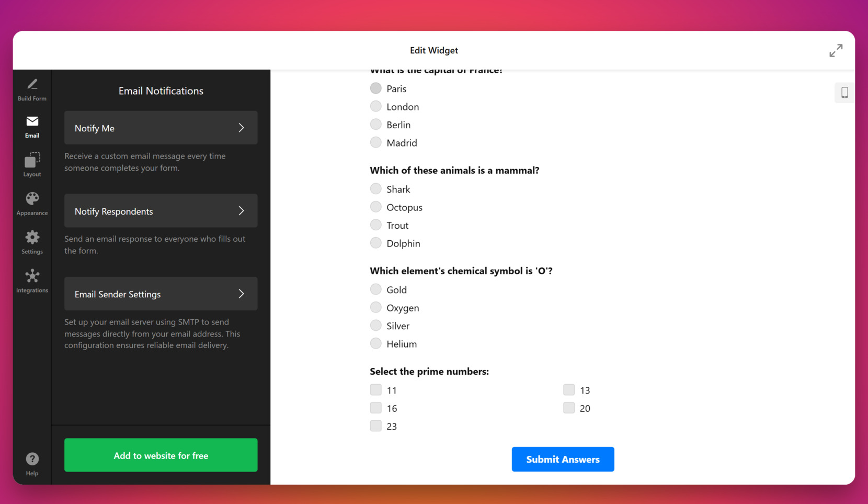The width and height of the screenshot is (868, 504).
Task: Open the Settings gear icon
Action: tap(32, 238)
